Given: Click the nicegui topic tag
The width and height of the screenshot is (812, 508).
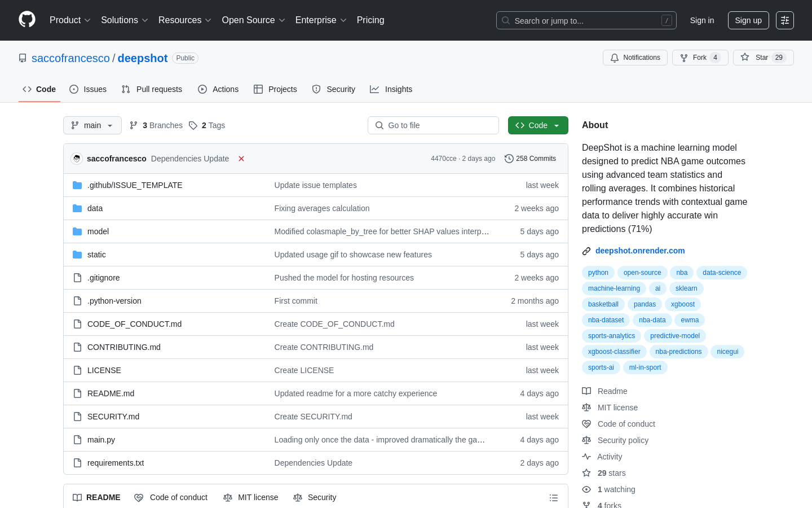Looking at the screenshot, I should (x=727, y=352).
